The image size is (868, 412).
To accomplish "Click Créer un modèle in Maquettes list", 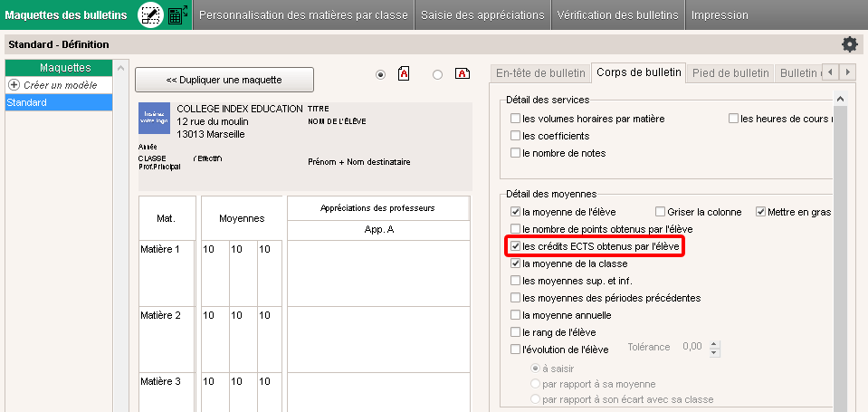I will [x=59, y=85].
